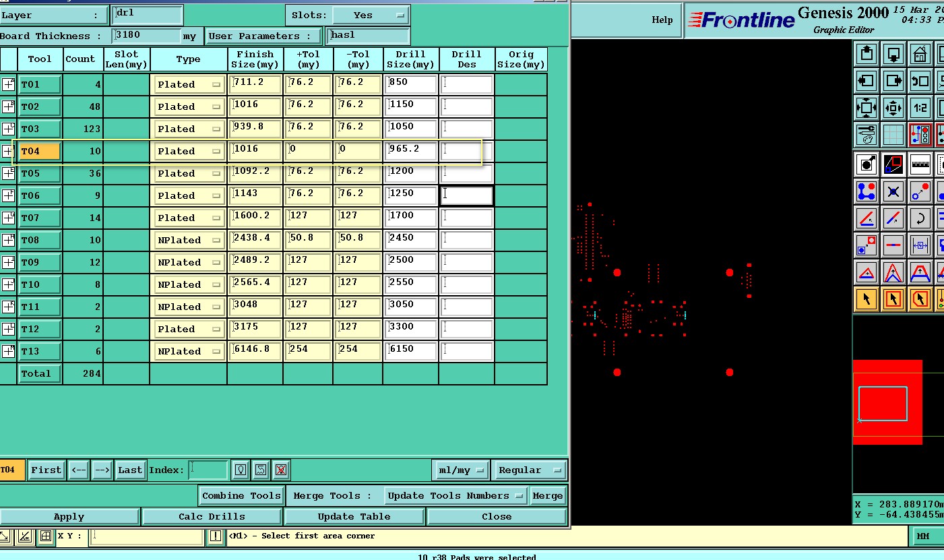This screenshot has height=560, width=944.
Task: Click the red board overview thumbnail
Action: [x=887, y=402]
